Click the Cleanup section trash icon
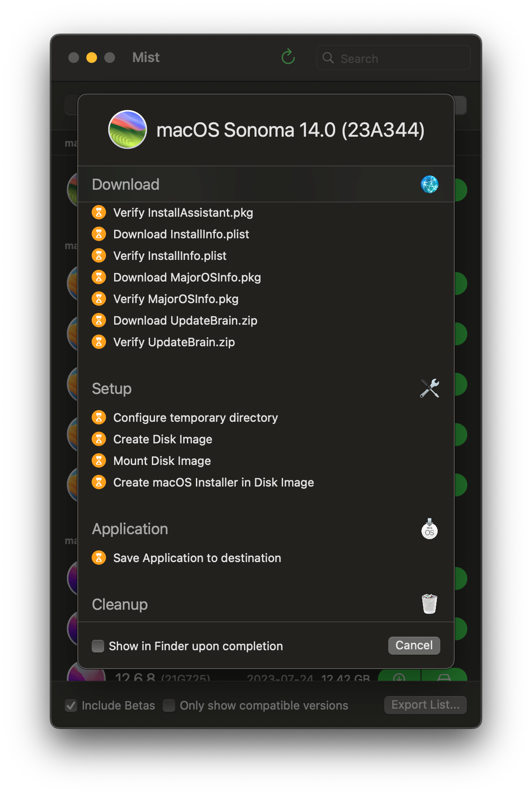 (430, 604)
